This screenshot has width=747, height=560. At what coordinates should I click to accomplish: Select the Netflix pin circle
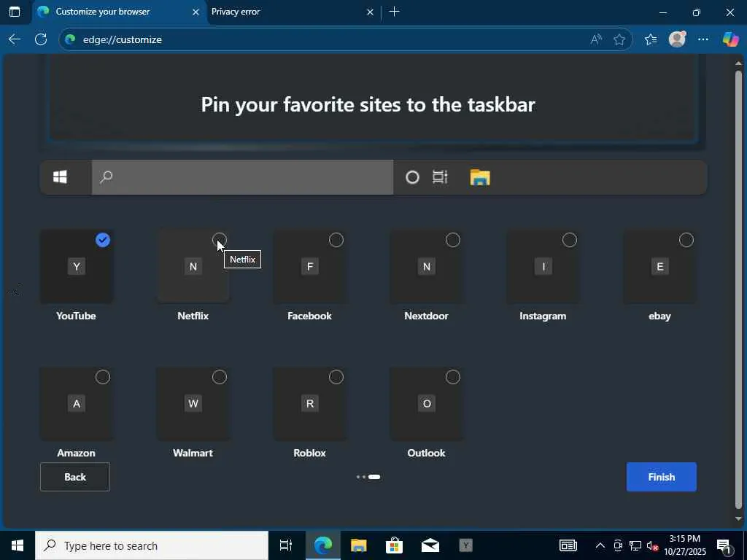coord(219,240)
